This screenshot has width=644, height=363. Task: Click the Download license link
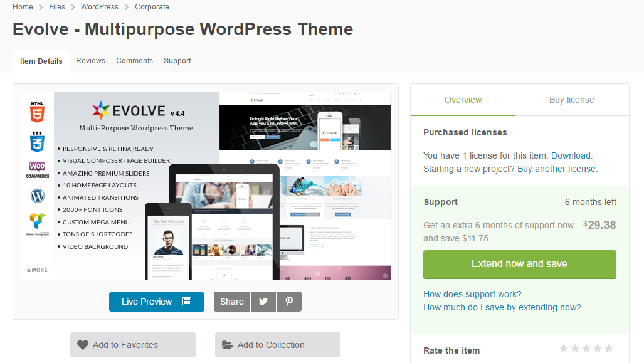[x=571, y=155]
